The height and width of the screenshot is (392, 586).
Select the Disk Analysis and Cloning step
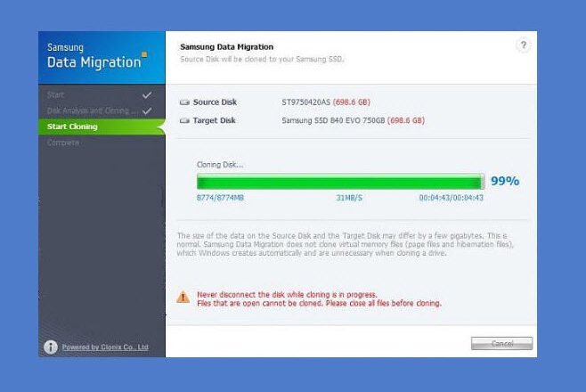tap(102, 111)
